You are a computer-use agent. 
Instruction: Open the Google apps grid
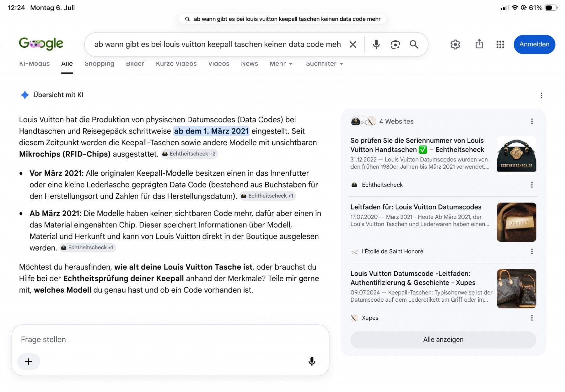500,45
